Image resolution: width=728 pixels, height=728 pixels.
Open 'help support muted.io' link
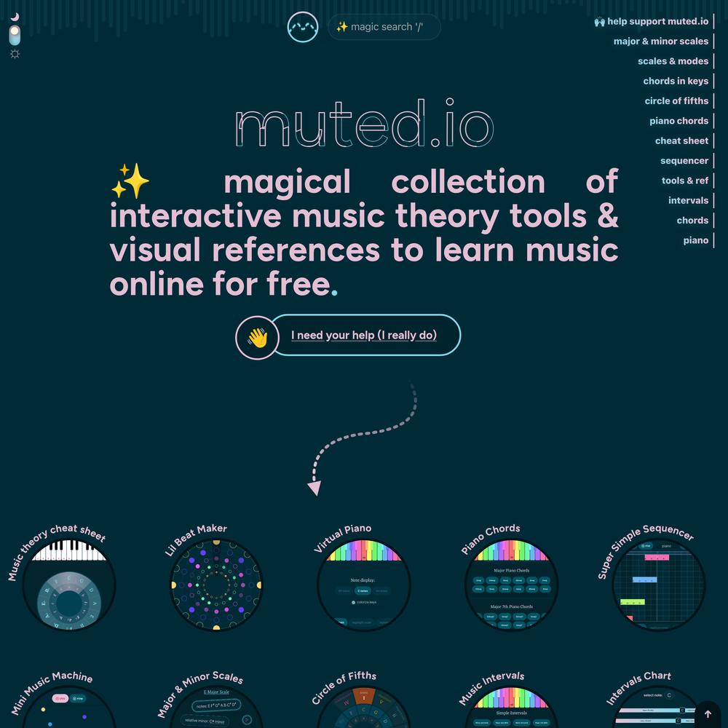pos(652,21)
